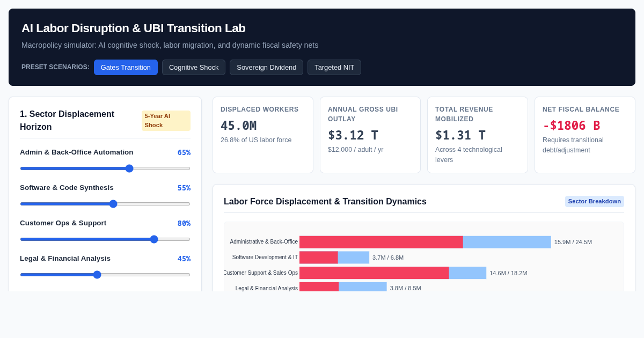Click the Total Revenue Mobilized $1.31 T value

coord(460,135)
